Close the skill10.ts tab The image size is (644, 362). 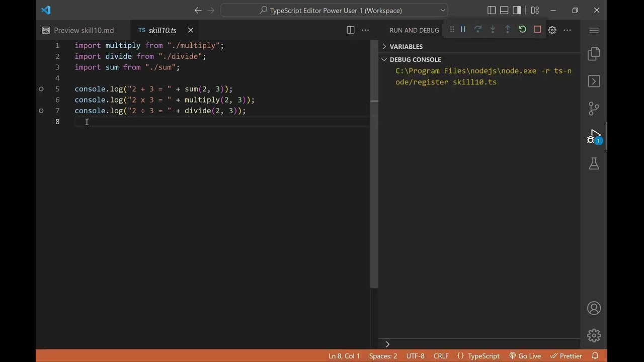click(191, 30)
